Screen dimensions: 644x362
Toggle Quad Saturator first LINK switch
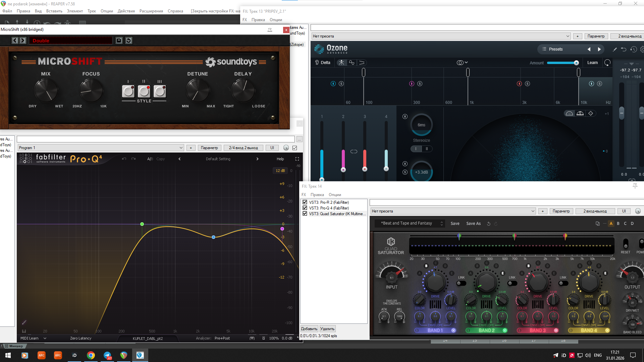tap(461, 283)
